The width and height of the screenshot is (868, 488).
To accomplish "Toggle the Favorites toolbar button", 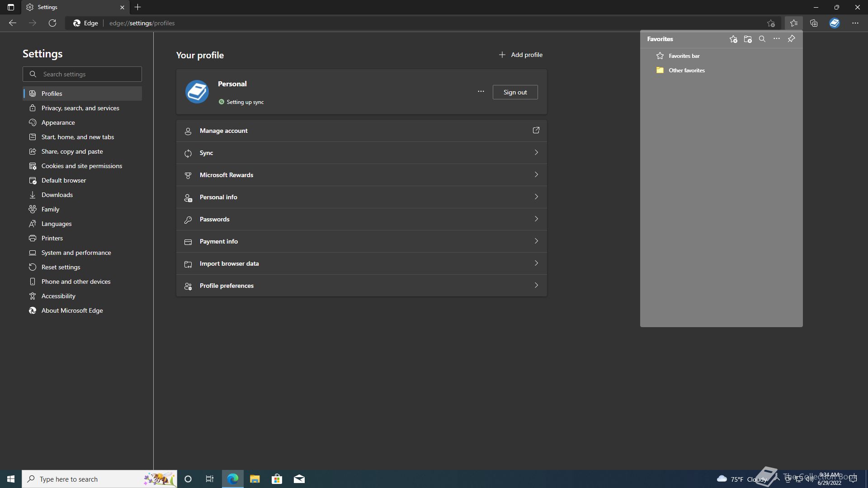I will (793, 23).
